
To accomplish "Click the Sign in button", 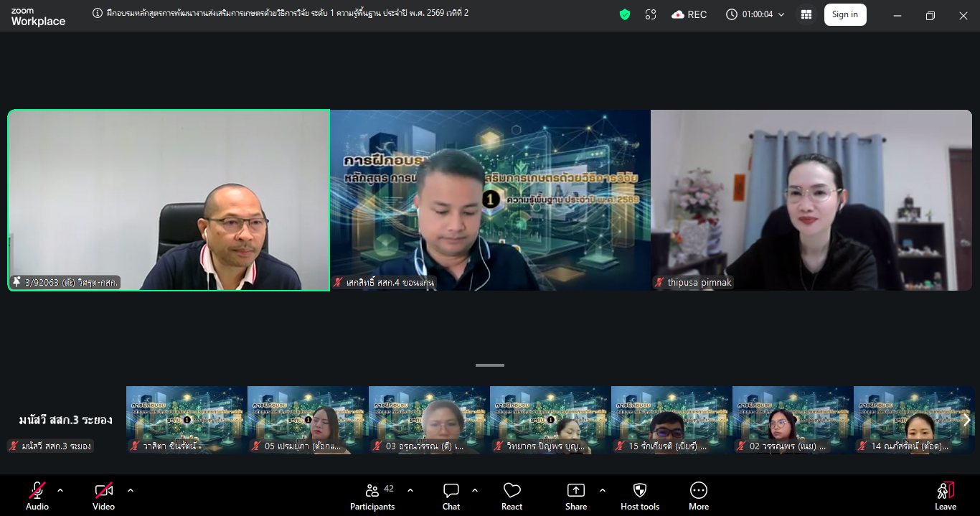I will pos(844,14).
